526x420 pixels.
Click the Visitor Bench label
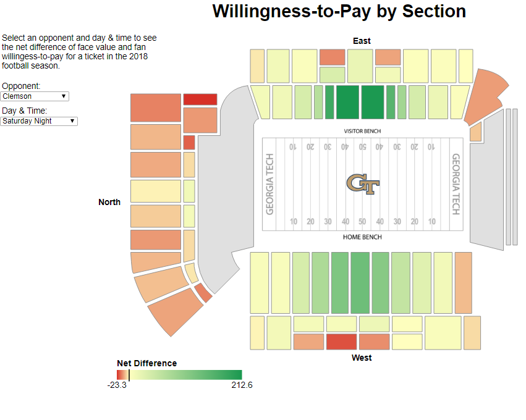[362, 132]
